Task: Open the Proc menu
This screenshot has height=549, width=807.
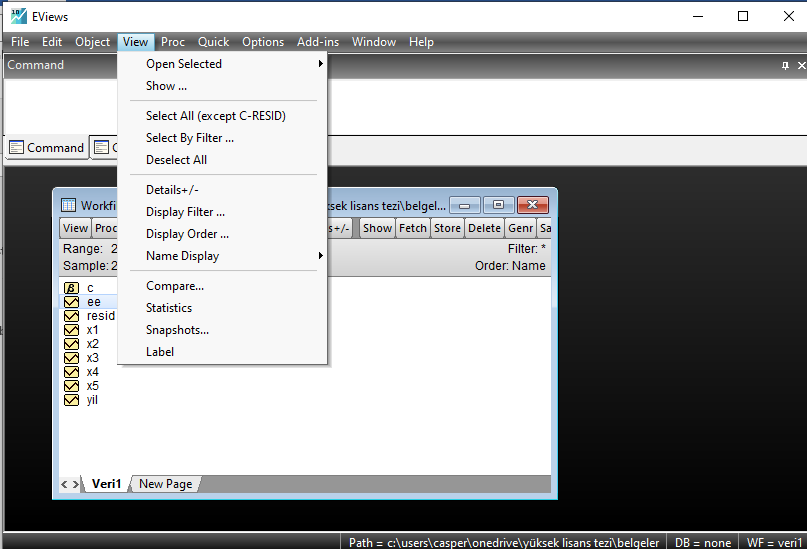Action: coord(173,42)
